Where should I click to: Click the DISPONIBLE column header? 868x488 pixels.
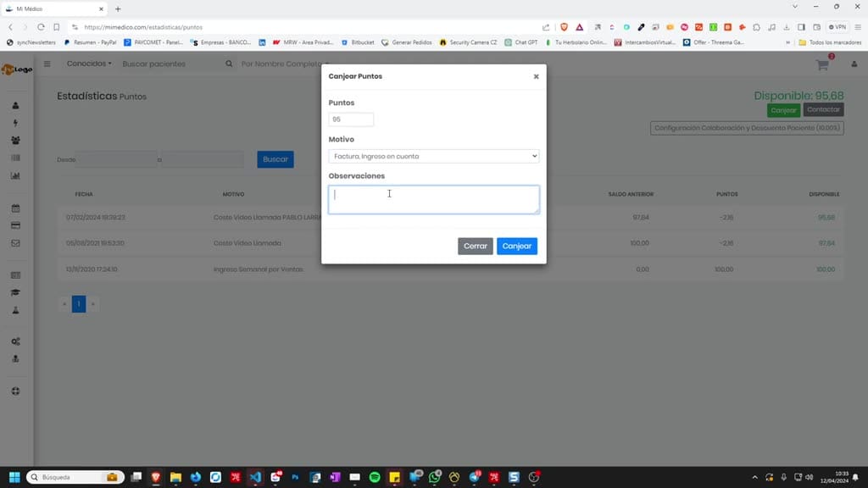[x=824, y=194]
